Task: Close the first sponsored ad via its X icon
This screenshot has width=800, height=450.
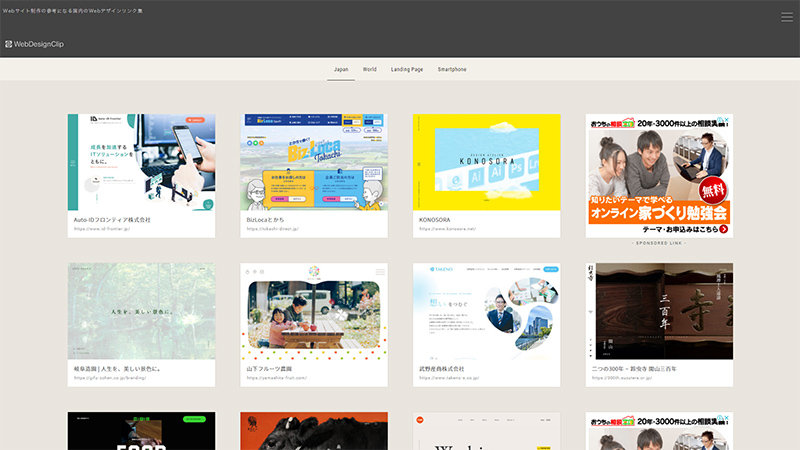Action: (727, 120)
